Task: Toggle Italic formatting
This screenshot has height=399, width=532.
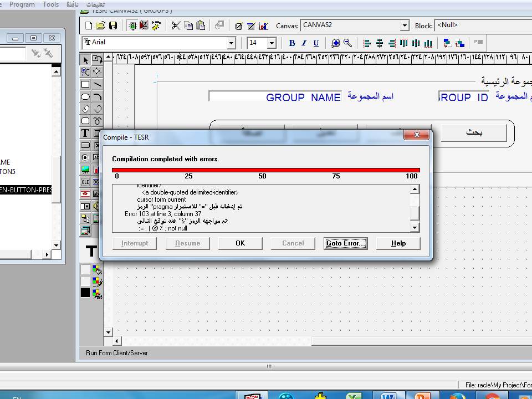Action: (x=304, y=43)
